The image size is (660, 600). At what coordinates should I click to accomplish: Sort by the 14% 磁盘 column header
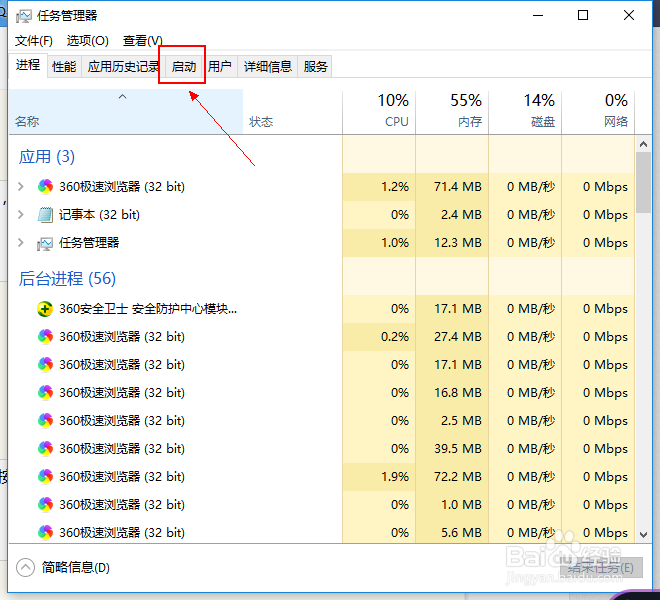click(525, 112)
